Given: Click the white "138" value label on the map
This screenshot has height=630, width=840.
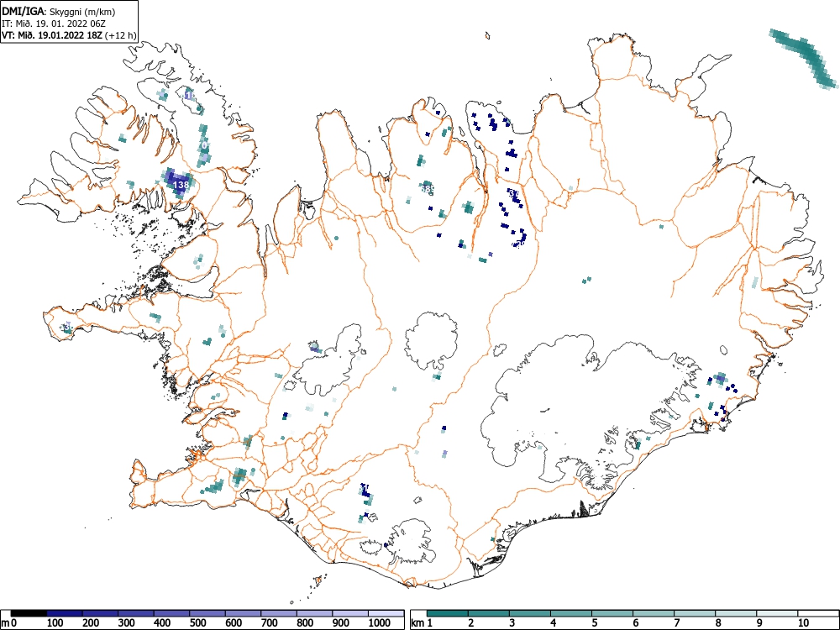Looking at the screenshot, I should [x=181, y=185].
